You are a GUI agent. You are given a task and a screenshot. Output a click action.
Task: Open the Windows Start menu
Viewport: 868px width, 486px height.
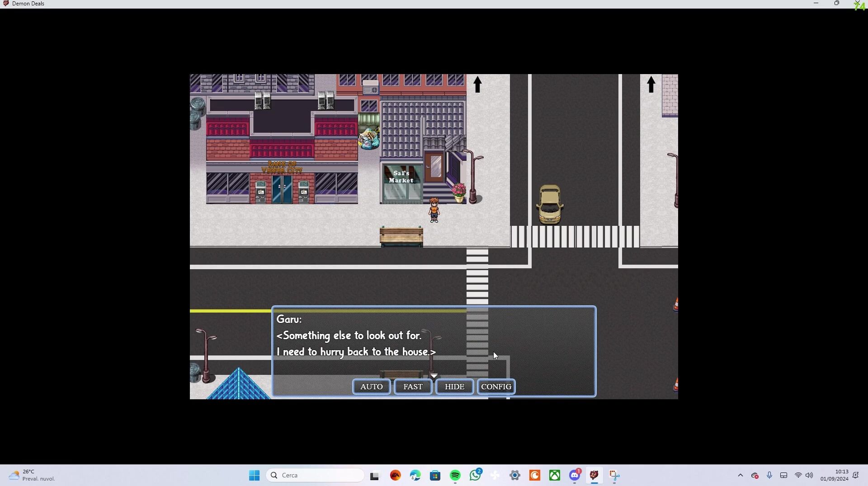click(254, 475)
